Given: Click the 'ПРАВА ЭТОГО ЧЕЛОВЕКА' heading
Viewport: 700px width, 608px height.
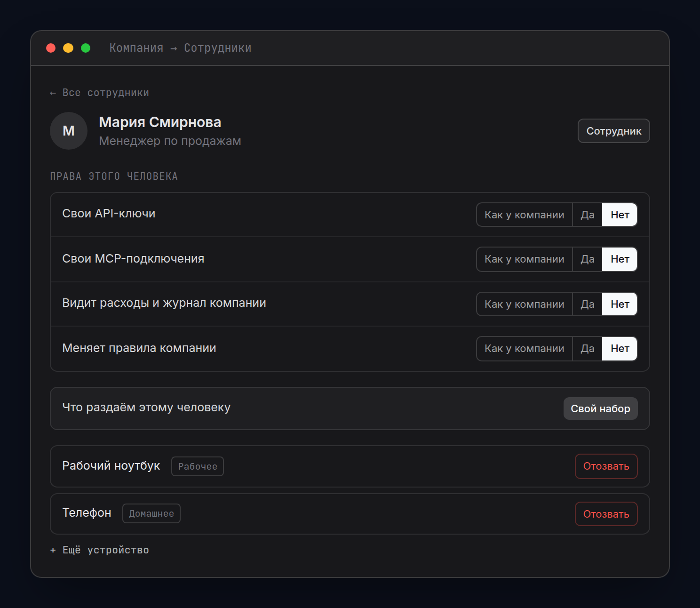Looking at the screenshot, I should (x=114, y=176).
